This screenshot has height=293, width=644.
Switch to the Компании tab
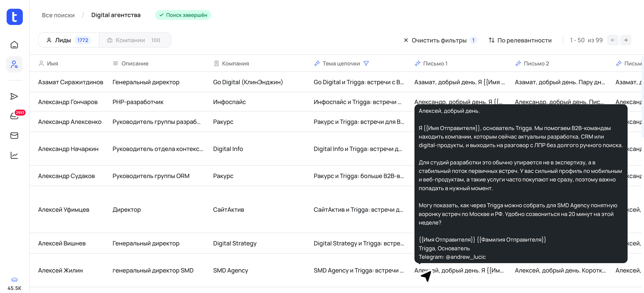[x=135, y=40]
